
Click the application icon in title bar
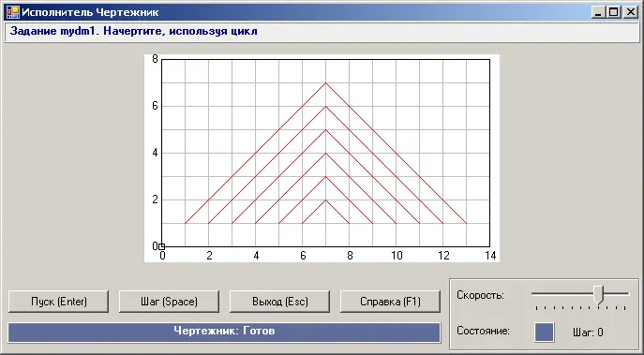(13, 12)
